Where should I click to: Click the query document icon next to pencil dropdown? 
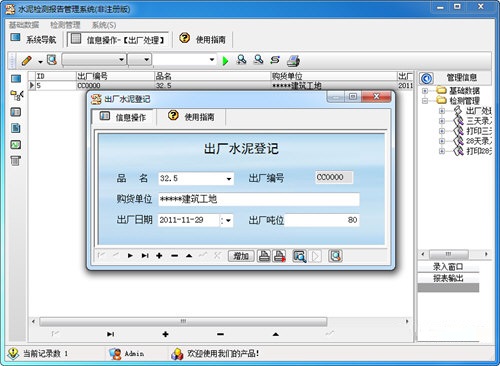(x=52, y=60)
